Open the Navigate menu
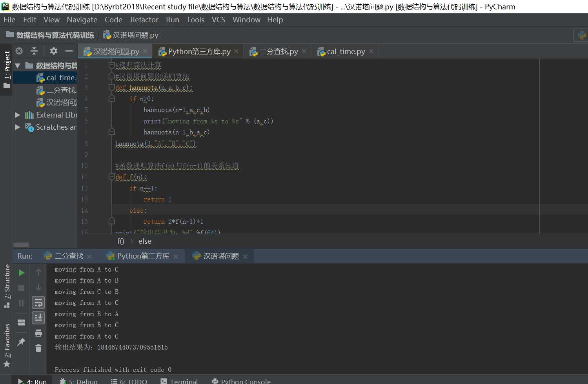This screenshot has width=588, height=384. [82, 20]
